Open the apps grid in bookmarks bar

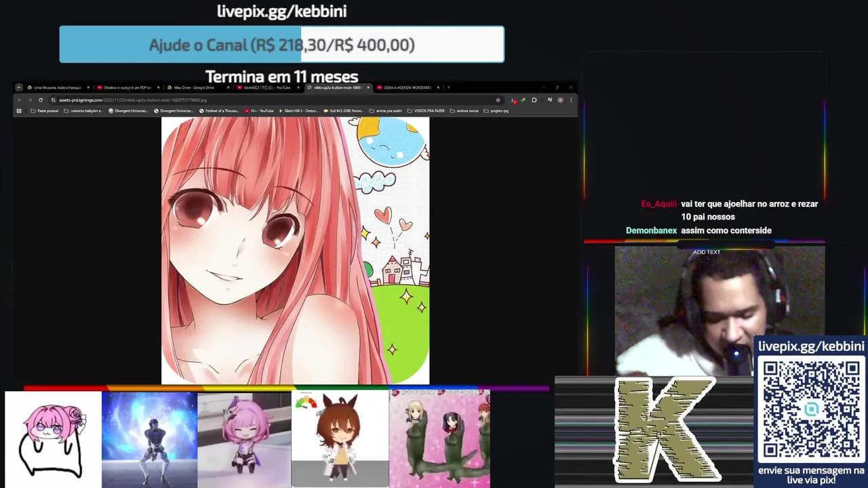(x=19, y=110)
